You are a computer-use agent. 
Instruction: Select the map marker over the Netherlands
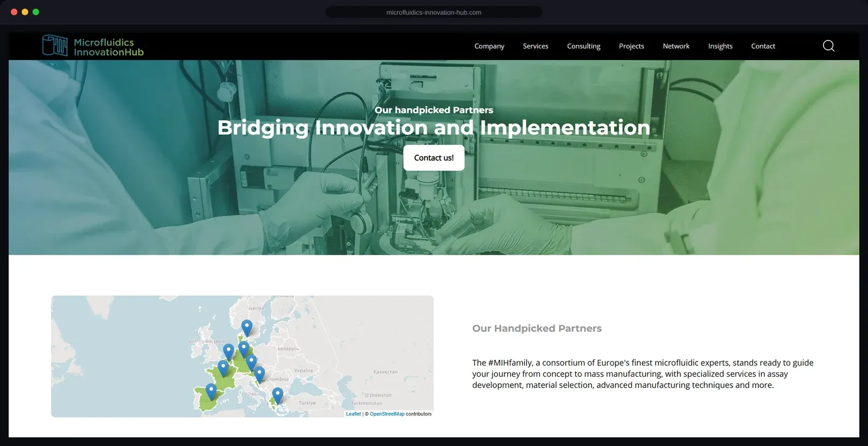(229, 352)
